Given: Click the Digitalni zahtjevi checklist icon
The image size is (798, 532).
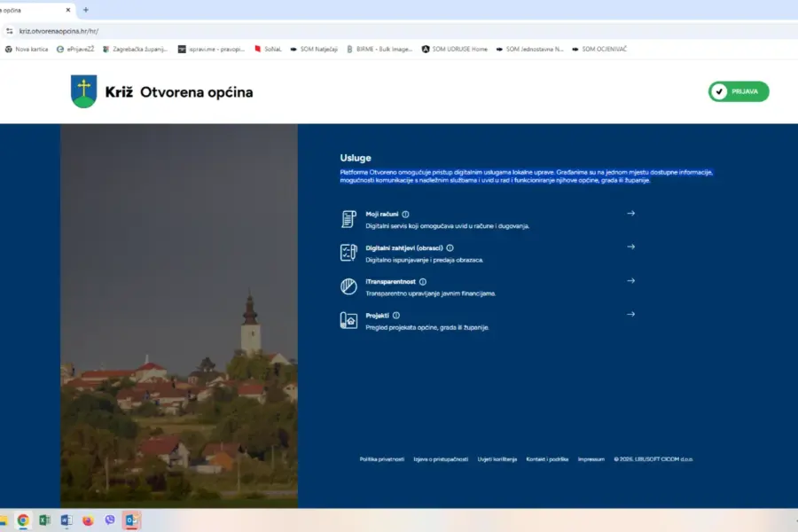Looking at the screenshot, I should 348,253.
